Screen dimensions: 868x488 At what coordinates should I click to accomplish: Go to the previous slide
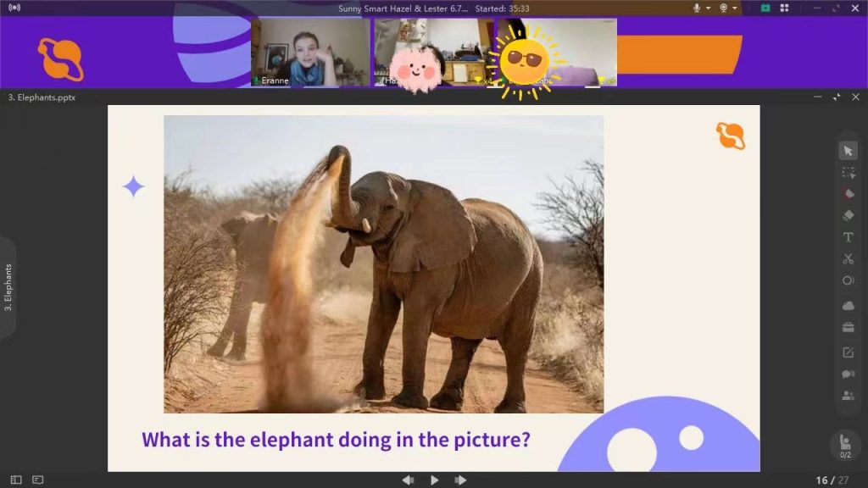408,480
